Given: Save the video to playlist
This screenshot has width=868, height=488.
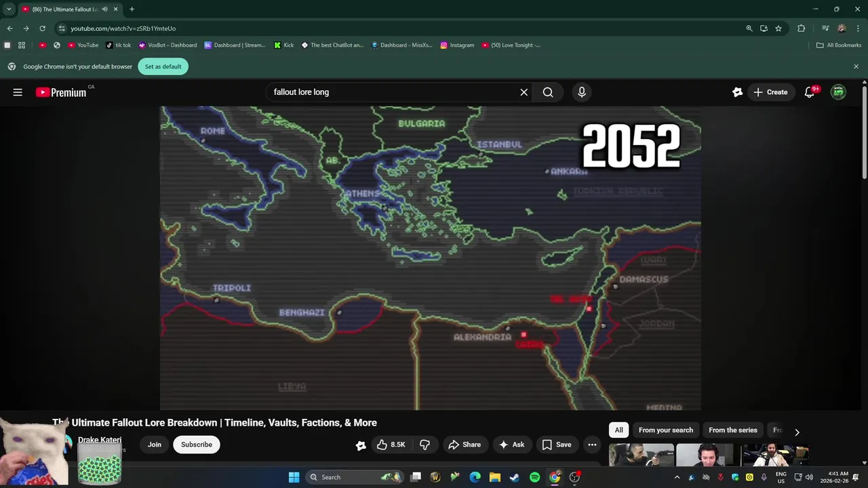Looking at the screenshot, I should click(557, 445).
